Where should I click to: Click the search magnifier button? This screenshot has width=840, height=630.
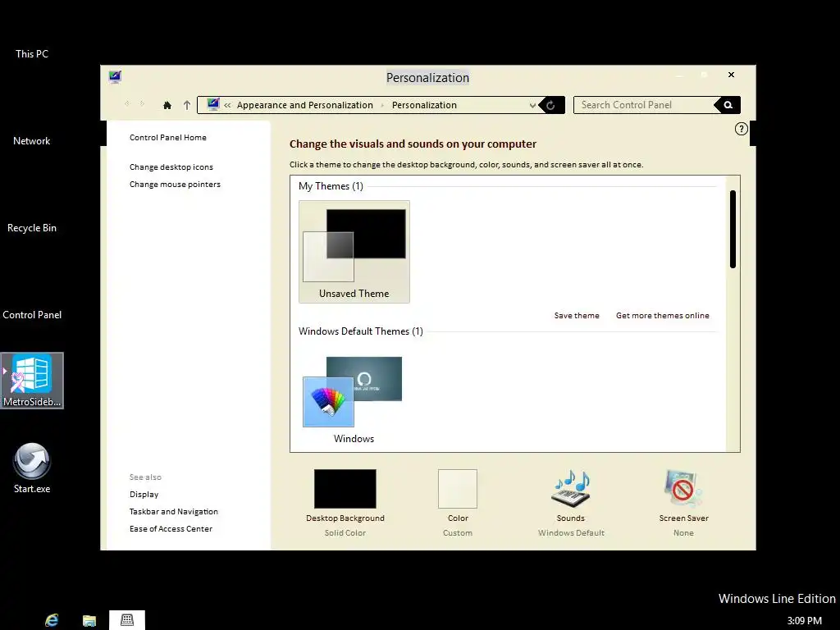(728, 105)
